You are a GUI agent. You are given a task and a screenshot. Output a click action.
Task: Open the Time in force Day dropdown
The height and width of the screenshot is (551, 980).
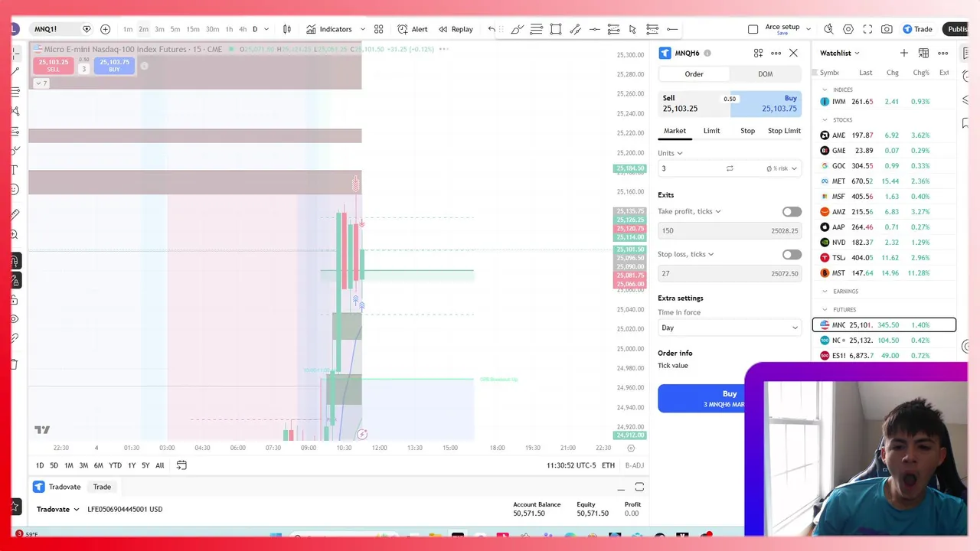[x=730, y=328]
